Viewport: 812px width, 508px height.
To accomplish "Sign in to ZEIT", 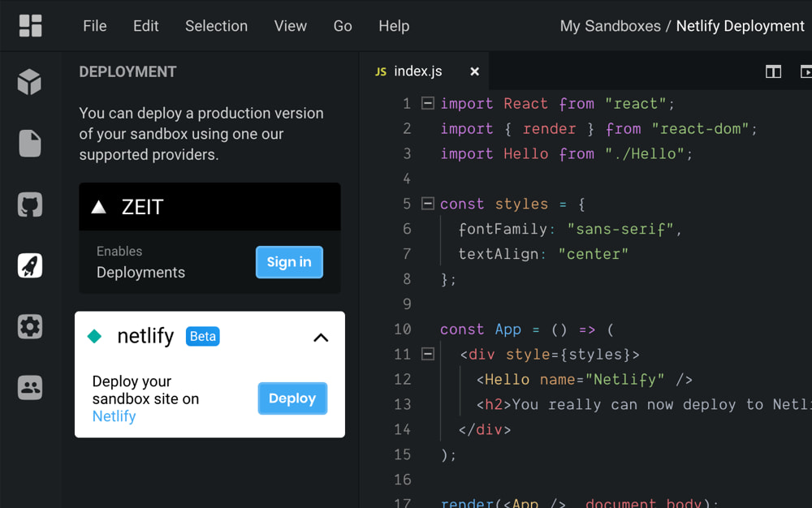I will (x=289, y=262).
